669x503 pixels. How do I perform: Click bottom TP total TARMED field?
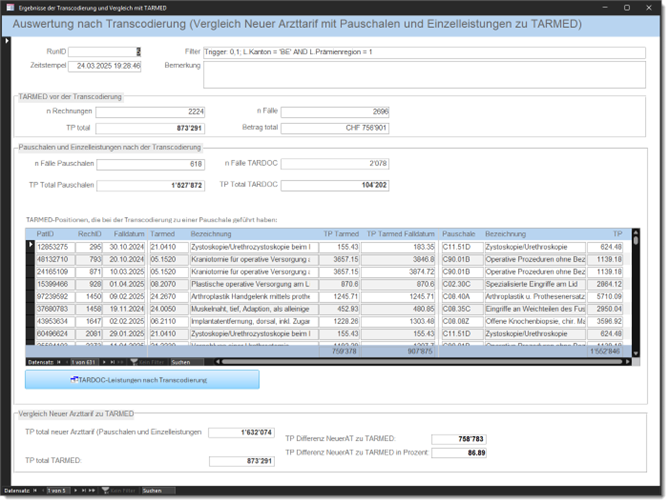tap(242, 461)
